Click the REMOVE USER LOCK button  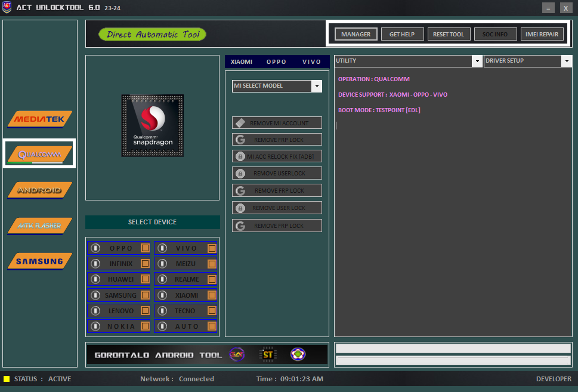click(277, 208)
